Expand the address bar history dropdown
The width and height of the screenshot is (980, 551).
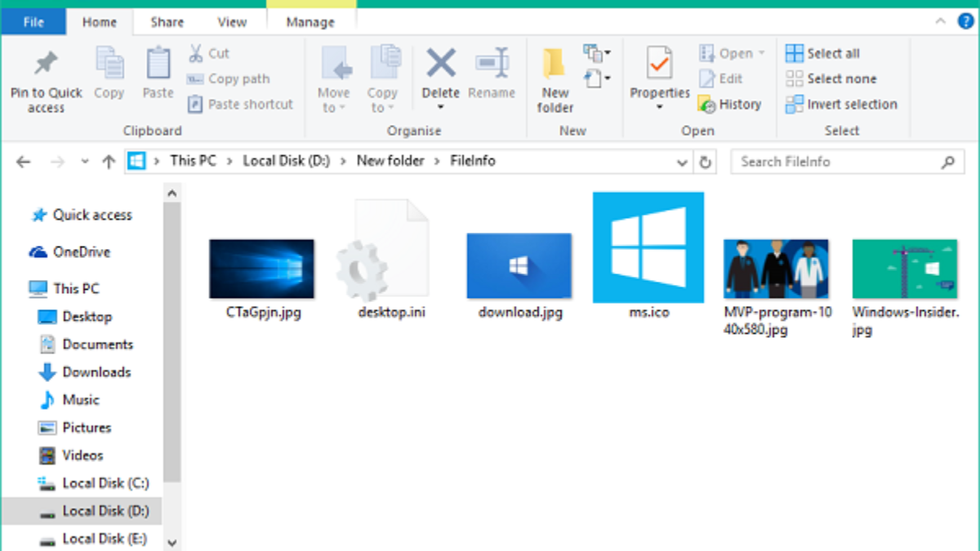tap(683, 162)
